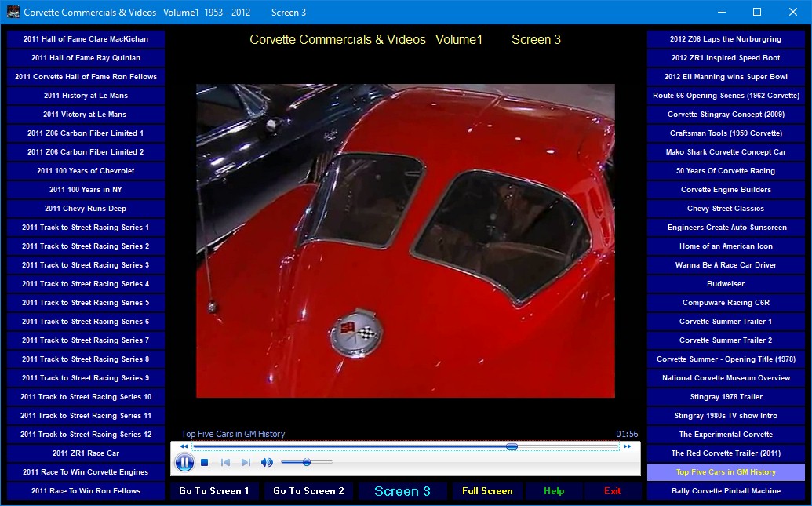Play Corvette Engine Builders
Viewport: 812px width, 506px height.
click(726, 190)
